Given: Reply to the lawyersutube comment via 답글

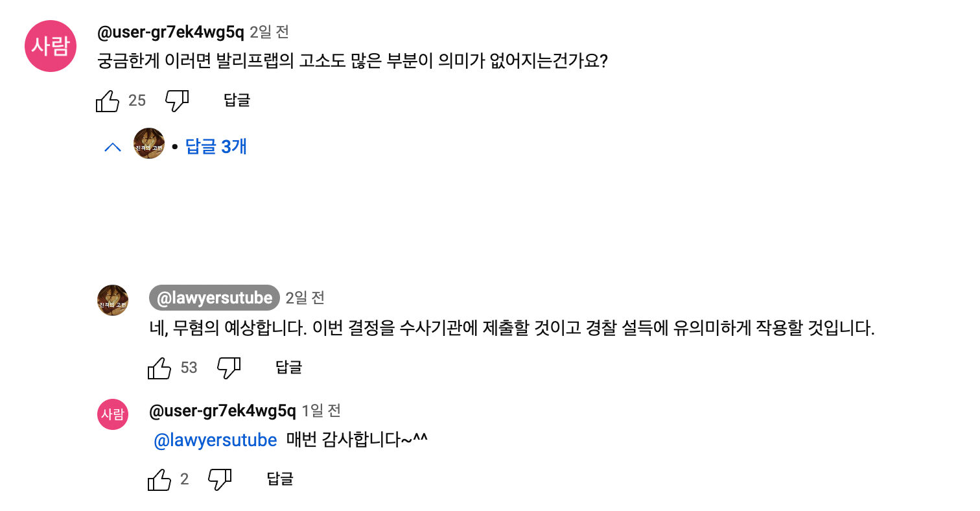Looking at the screenshot, I should tap(289, 368).
